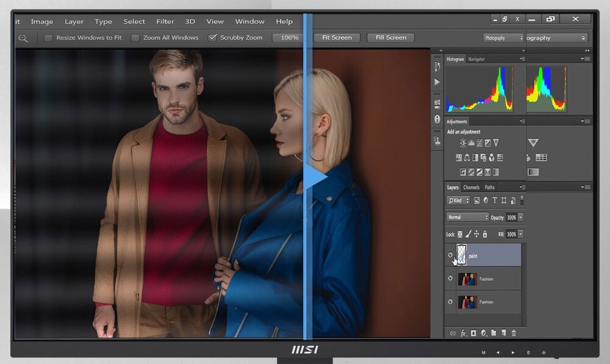Add a layer mask from the Layers panel footer

click(473, 333)
